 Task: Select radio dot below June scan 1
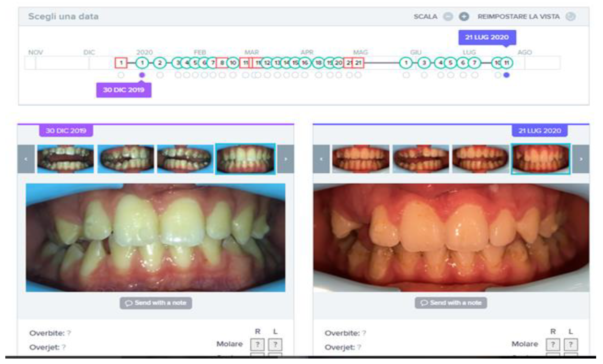coord(406,75)
